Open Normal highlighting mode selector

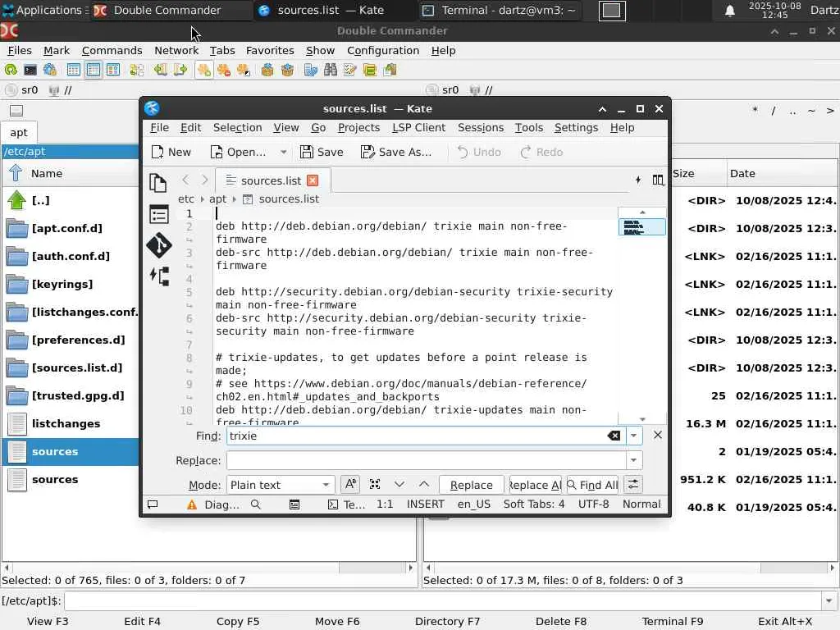pyautogui.click(x=641, y=504)
